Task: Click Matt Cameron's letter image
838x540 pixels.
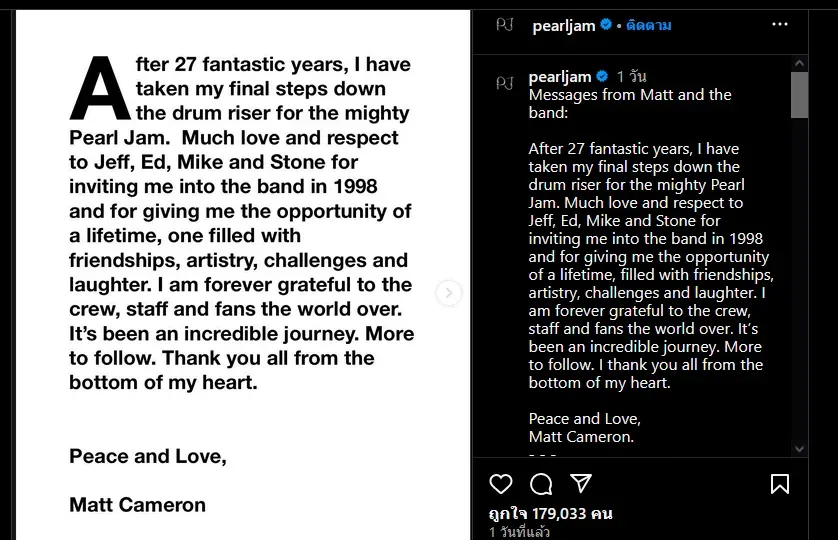Action: click(243, 275)
